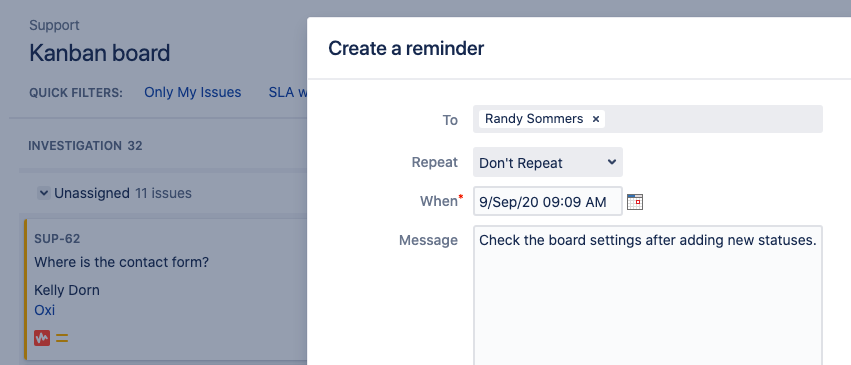Open the Repeat dropdown
The width and height of the screenshot is (851, 365).
click(x=548, y=162)
